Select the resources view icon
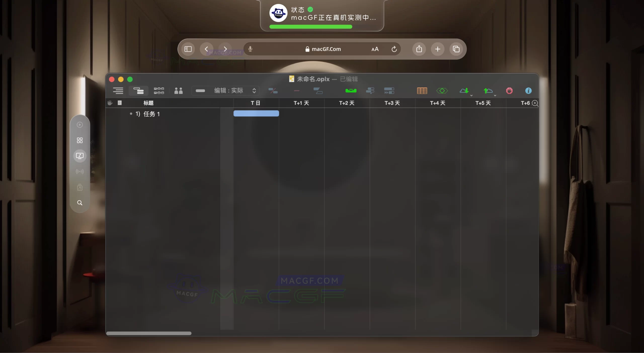 (x=178, y=91)
